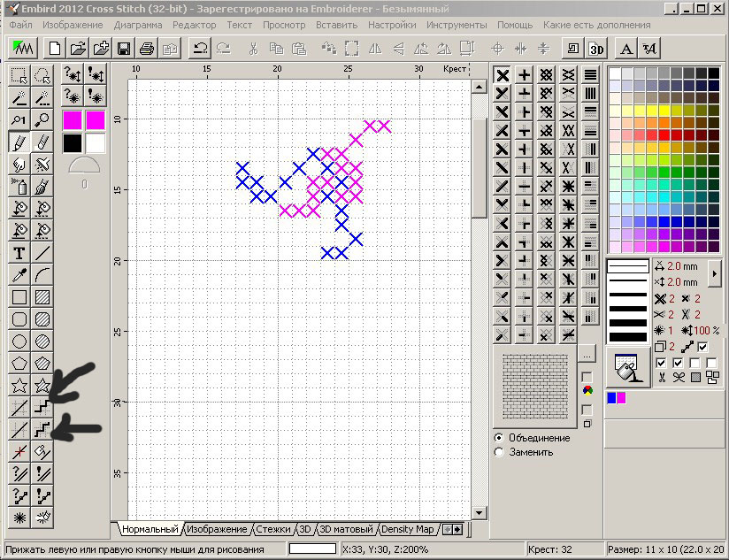Toggle checkbox next to the backstitch line icon
This screenshot has height=560, width=729.
click(702, 347)
